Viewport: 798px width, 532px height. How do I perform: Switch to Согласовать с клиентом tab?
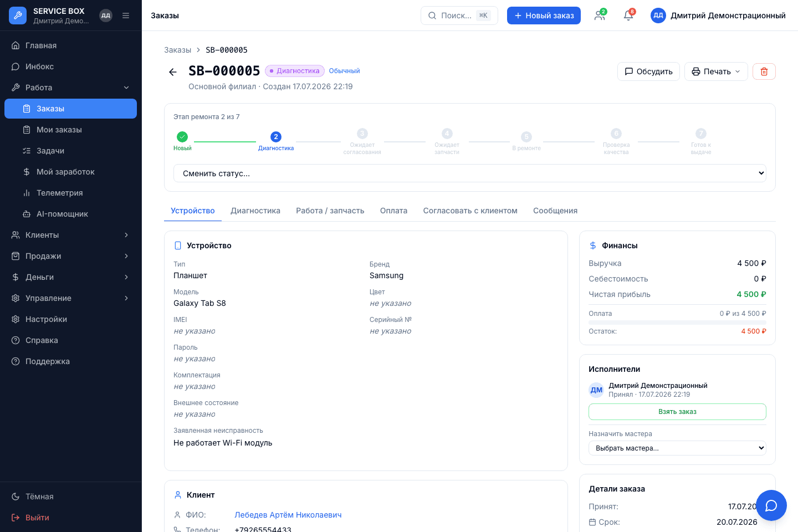point(470,211)
